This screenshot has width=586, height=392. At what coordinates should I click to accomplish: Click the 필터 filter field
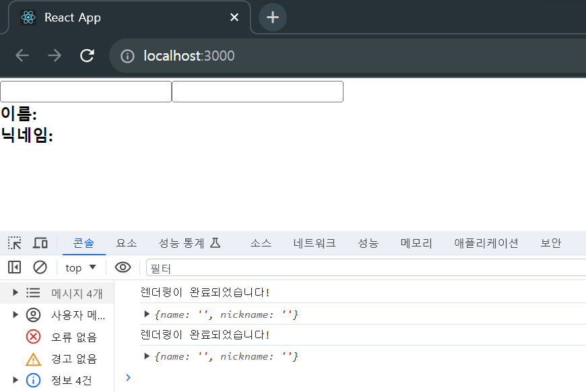pos(366,268)
